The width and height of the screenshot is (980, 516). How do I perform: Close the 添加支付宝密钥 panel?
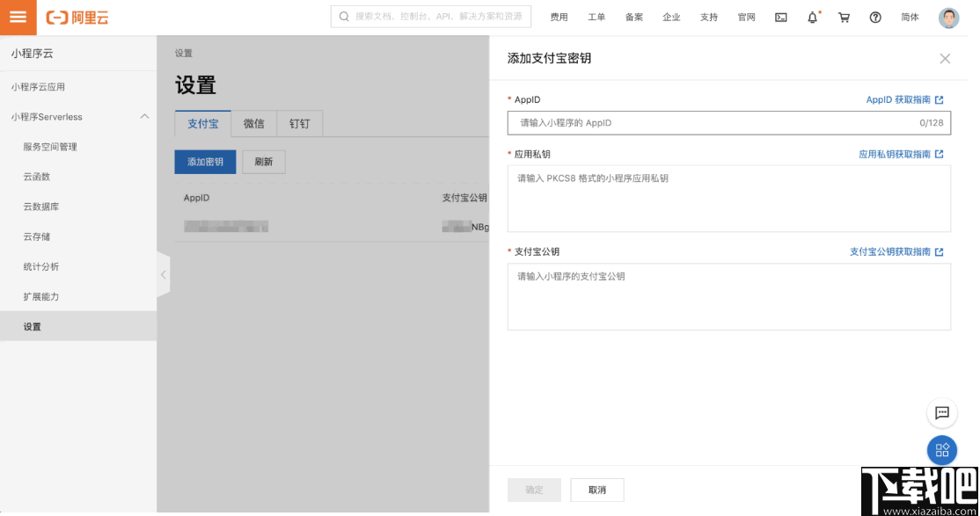(945, 59)
